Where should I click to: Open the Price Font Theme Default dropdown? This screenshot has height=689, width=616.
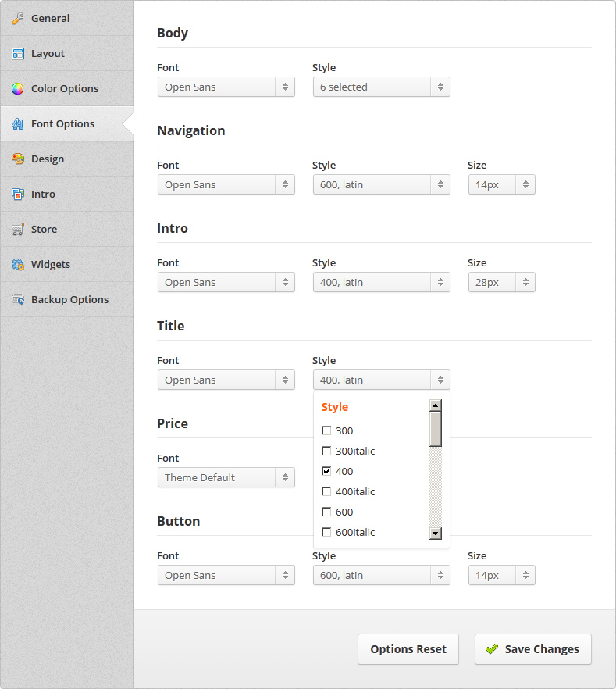point(226,477)
